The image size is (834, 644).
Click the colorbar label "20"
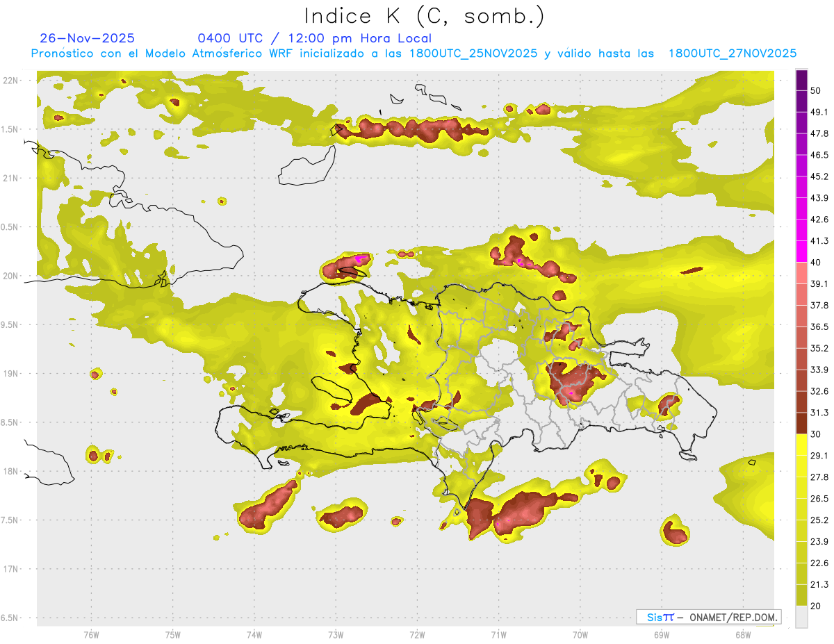(x=817, y=606)
